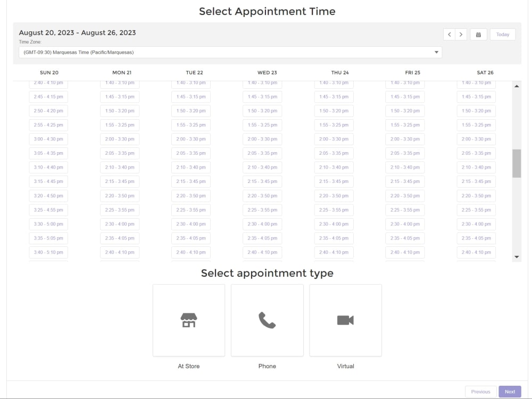The image size is (532, 399).
Task: Click the Phone label text
Action: click(267, 366)
